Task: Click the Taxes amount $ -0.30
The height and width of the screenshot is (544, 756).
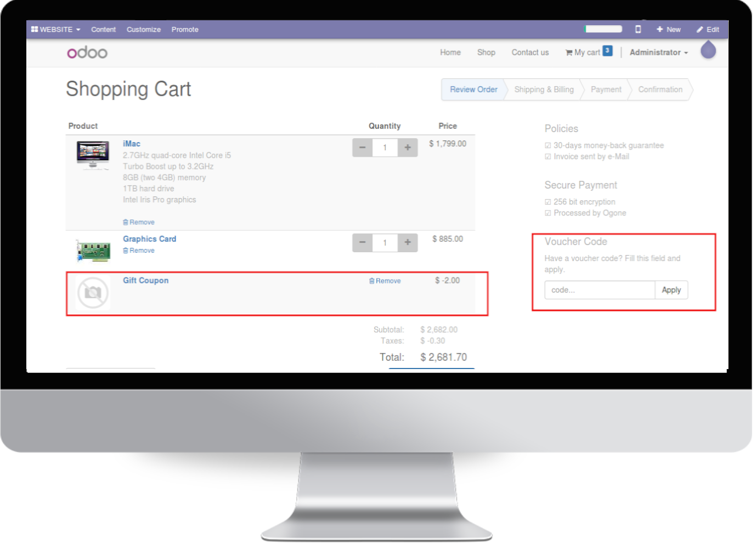Action: coord(433,341)
